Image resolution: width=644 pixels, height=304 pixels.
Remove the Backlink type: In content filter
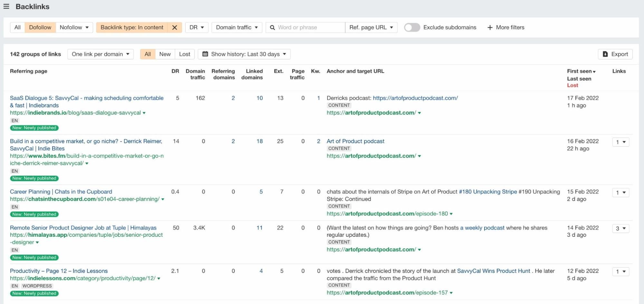coord(175,28)
